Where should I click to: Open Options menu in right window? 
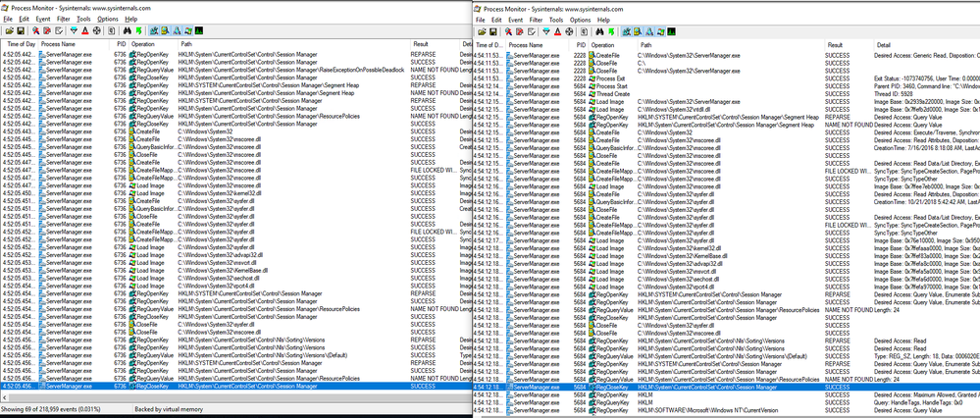581,20
